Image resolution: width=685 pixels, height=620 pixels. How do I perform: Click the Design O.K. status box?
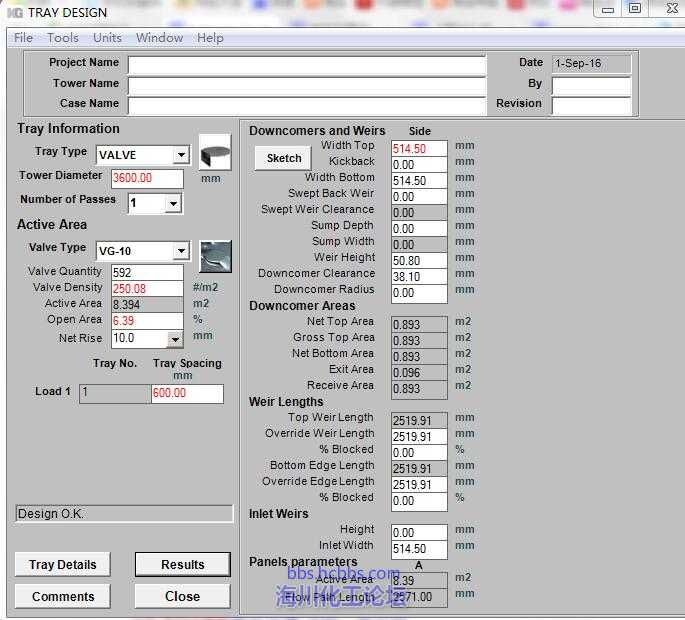tap(124, 513)
